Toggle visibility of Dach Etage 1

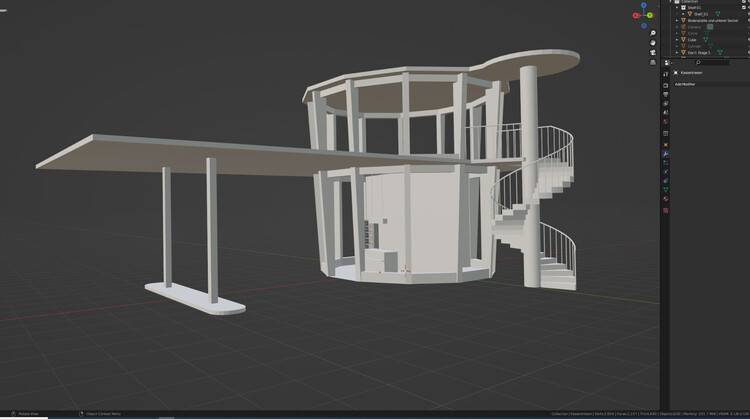coord(746,52)
